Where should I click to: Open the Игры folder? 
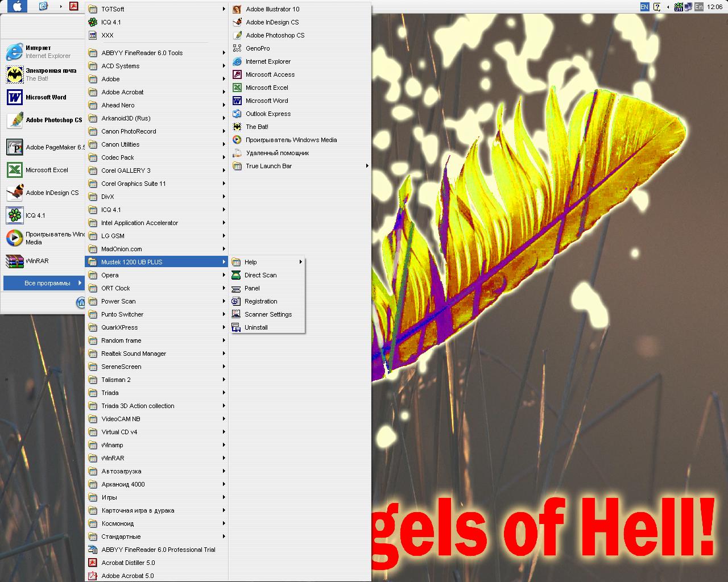pyautogui.click(x=156, y=497)
